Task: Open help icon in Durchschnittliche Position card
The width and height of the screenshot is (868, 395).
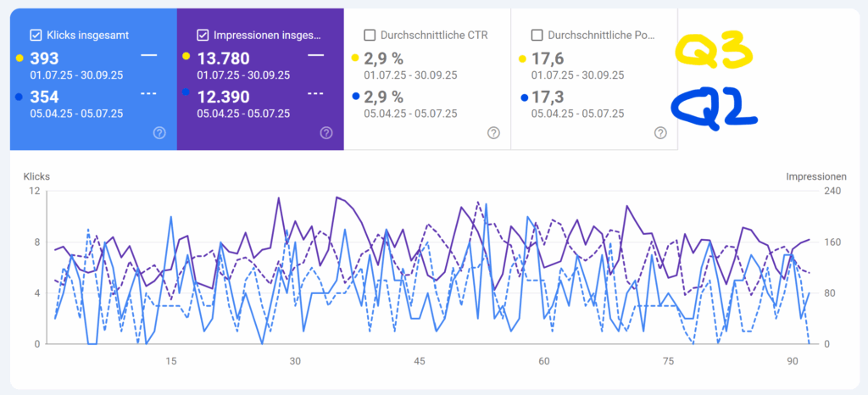Action: click(x=660, y=132)
